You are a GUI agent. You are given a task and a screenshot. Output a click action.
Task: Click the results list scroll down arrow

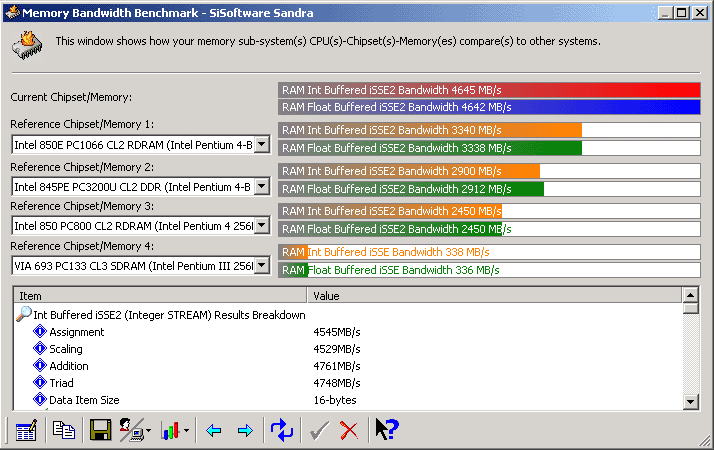pos(691,401)
